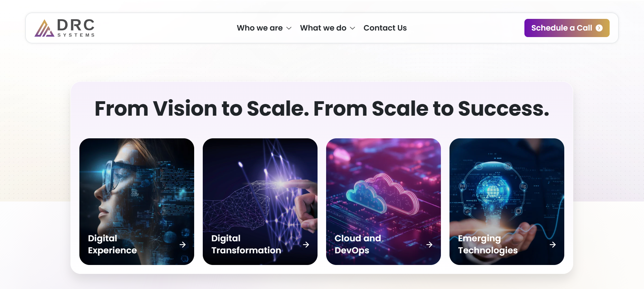This screenshot has height=289, width=644.
Task: Expand the chevron next to What we do
Action: [353, 28]
